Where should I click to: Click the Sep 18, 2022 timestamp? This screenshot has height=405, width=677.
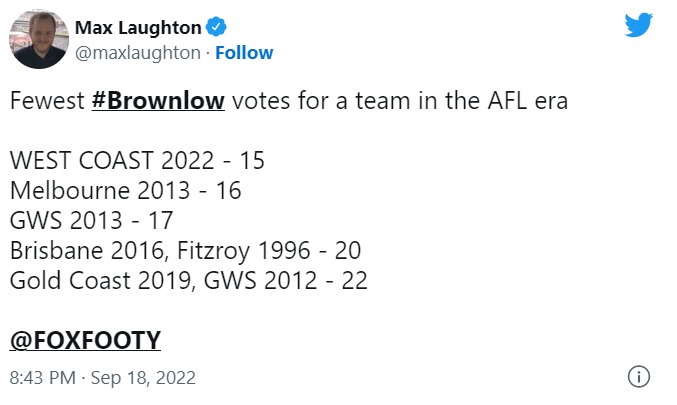[147, 378]
